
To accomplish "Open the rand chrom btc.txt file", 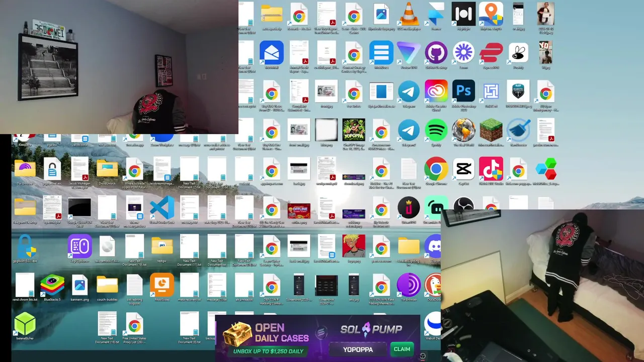I will (25, 285).
